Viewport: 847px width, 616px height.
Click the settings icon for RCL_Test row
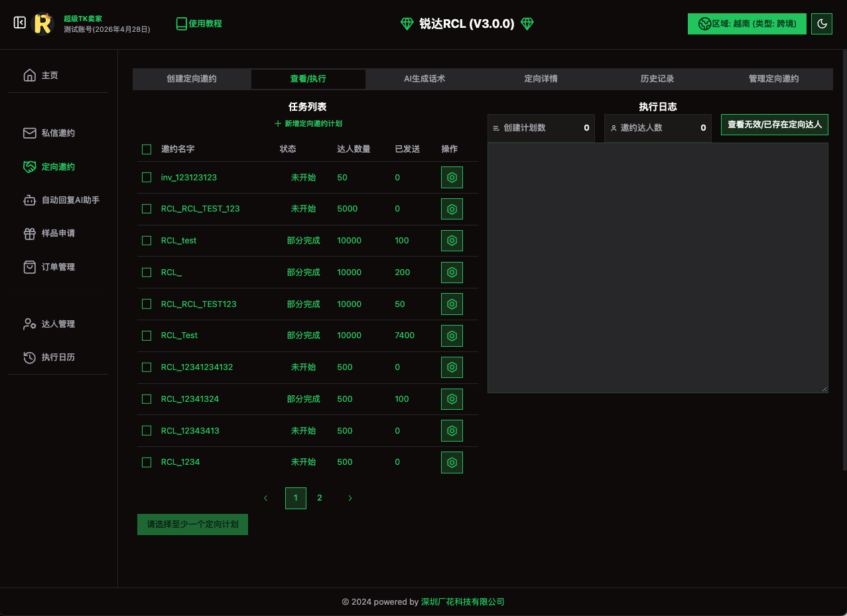coord(452,336)
